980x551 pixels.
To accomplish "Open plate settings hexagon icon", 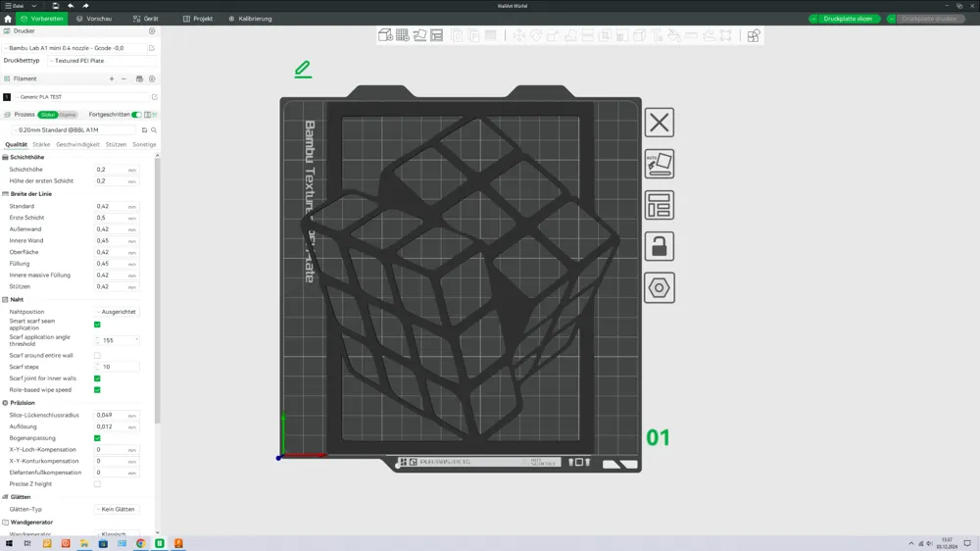I will tap(659, 287).
